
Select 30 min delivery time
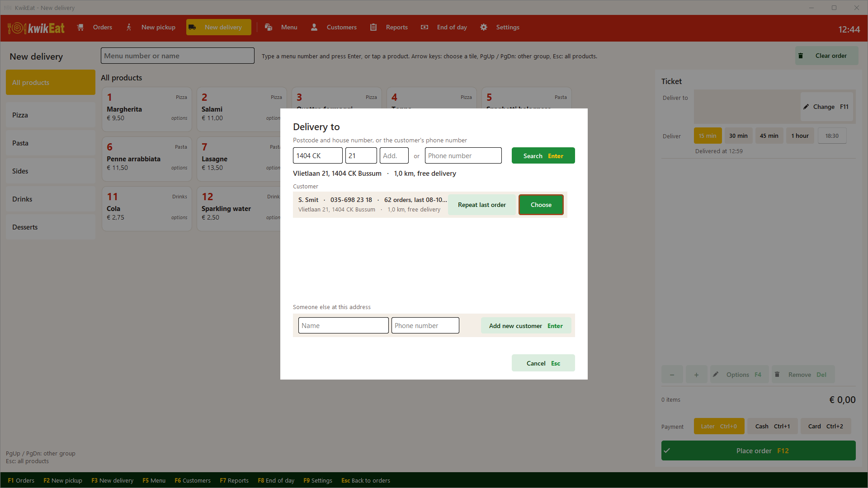tap(738, 136)
